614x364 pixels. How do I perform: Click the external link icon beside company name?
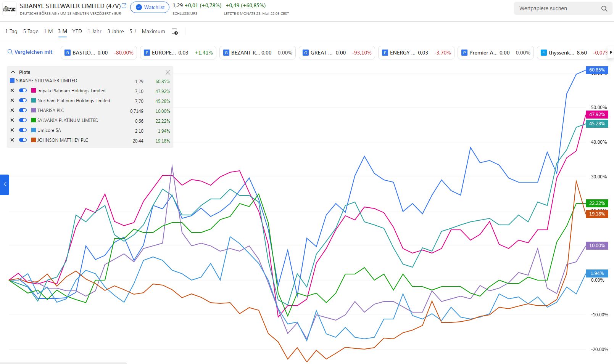124,6
